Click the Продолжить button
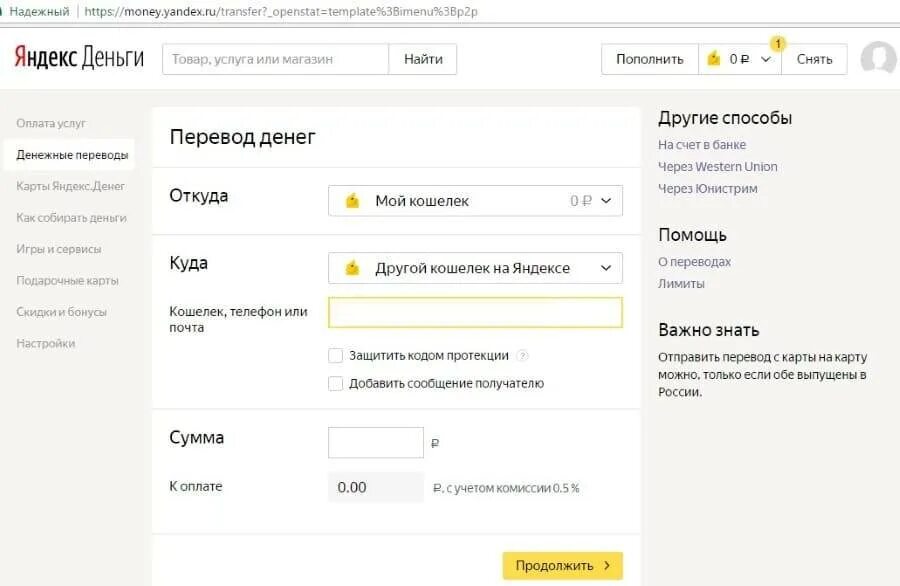900x586 pixels. pos(562,566)
